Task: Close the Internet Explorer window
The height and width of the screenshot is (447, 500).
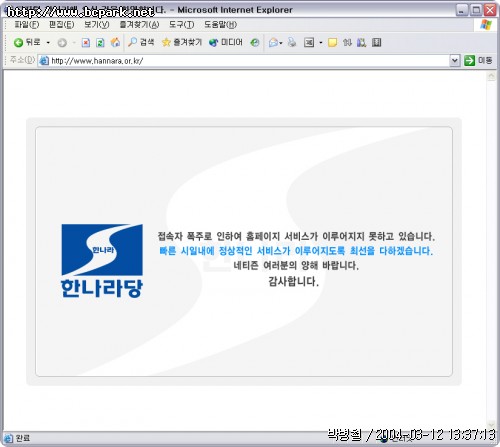Action: pos(490,10)
